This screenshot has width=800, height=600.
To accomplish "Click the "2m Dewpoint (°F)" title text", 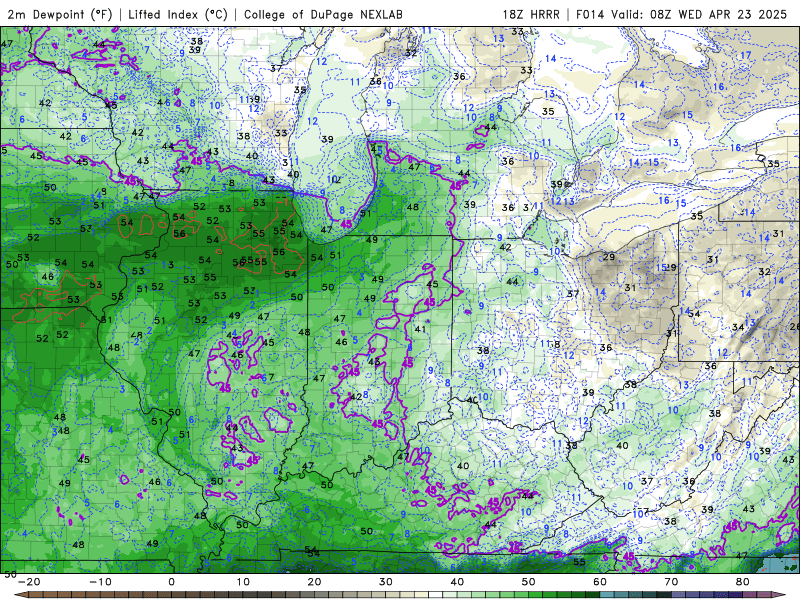I will [x=59, y=14].
